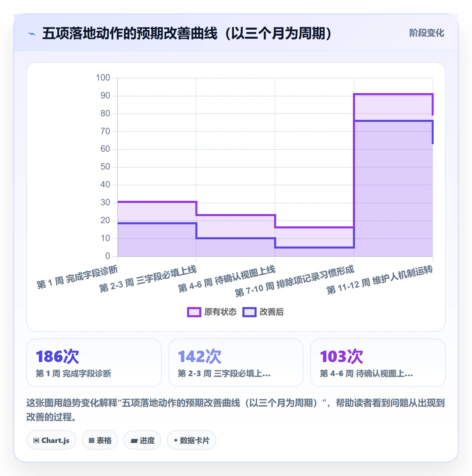Select the 进度 tag
Screen dimensions: 472x476
[x=142, y=440]
